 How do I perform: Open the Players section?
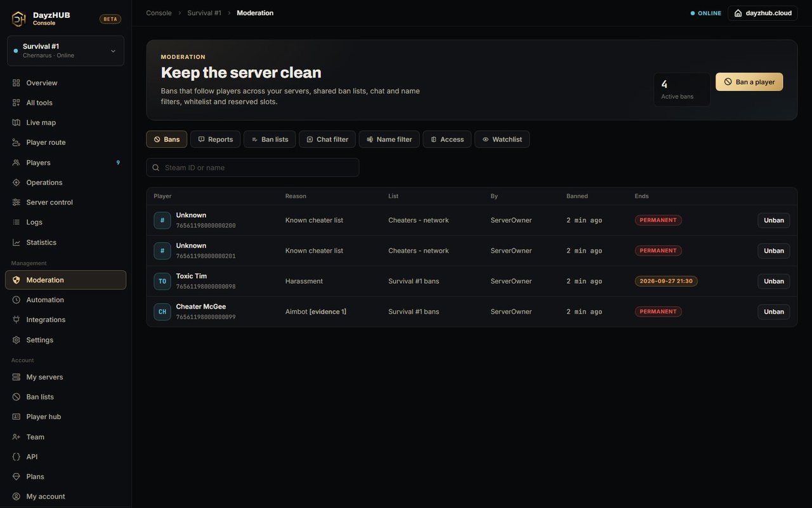click(66, 163)
